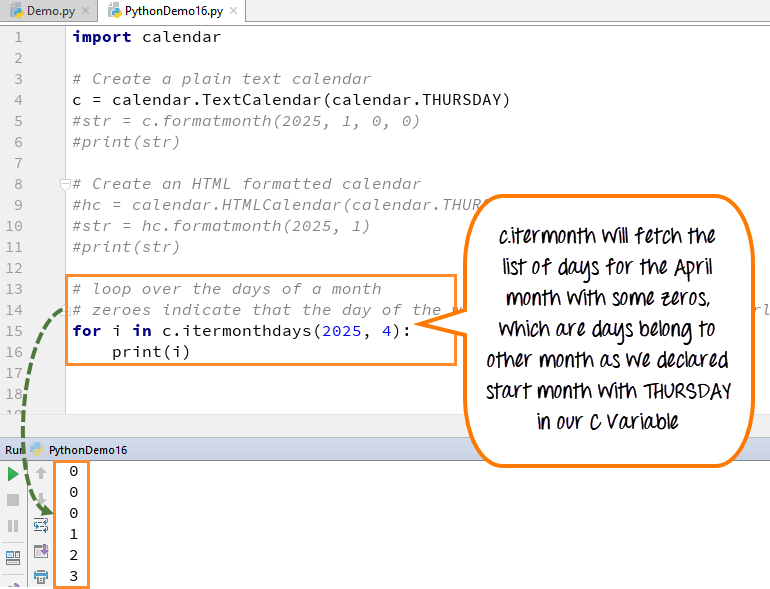
Task: Open the PythonDemo16 run configuration tab
Action: click(87, 450)
